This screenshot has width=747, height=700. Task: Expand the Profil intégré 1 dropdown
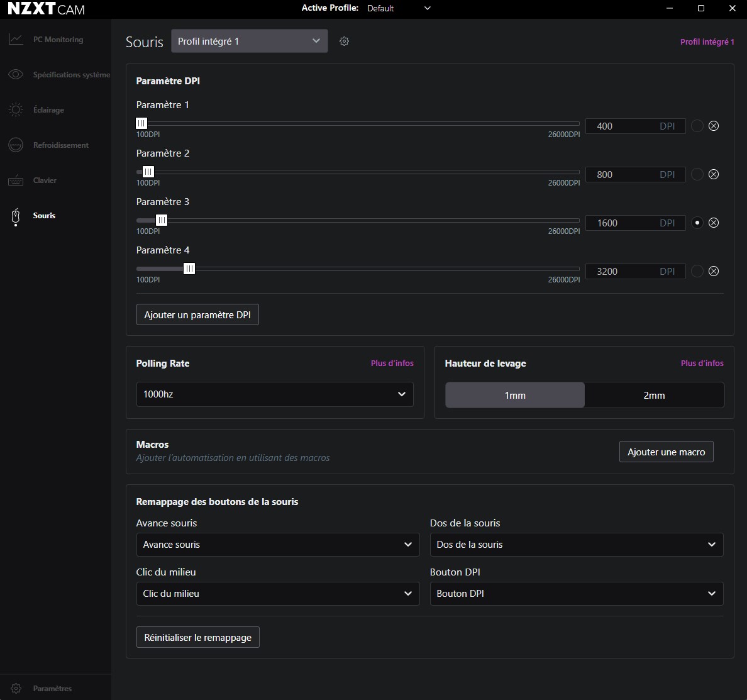[249, 42]
